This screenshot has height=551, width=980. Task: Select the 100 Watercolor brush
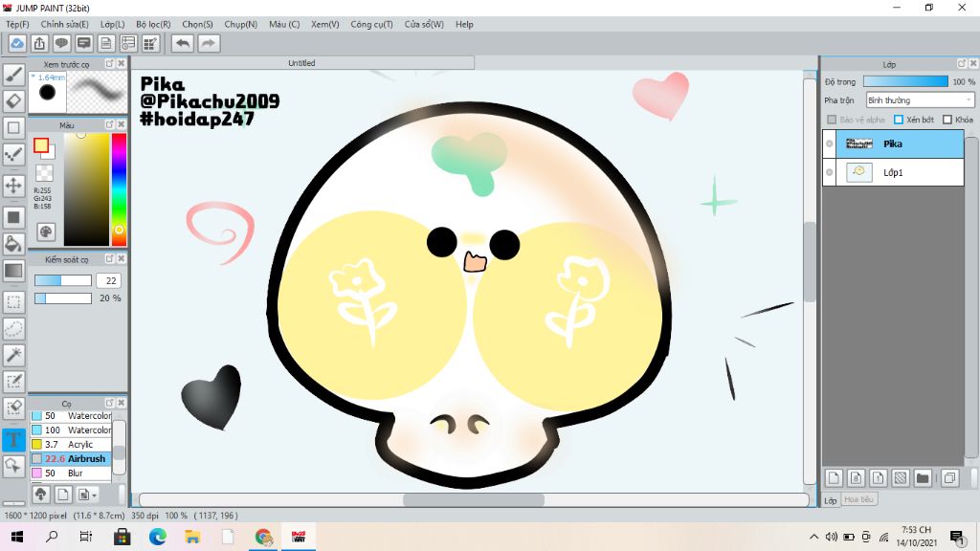[71, 430]
